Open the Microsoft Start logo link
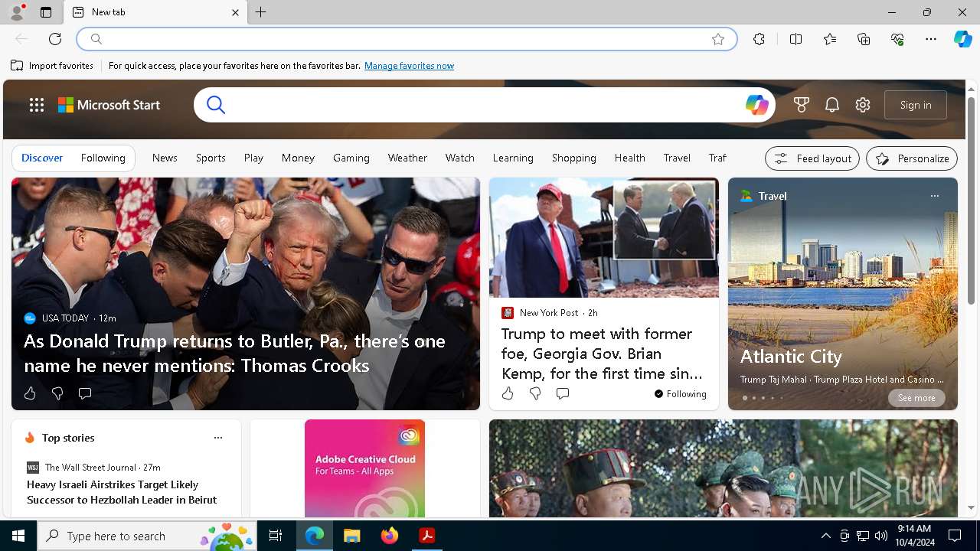 click(x=109, y=105)
